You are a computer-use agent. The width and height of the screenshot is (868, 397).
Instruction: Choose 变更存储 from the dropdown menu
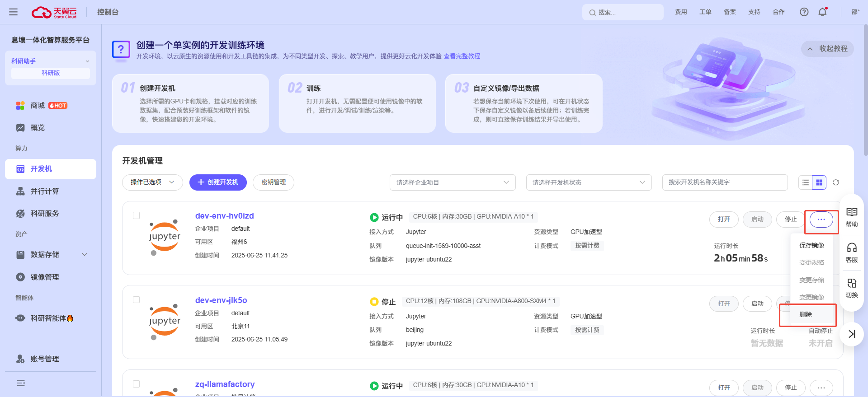[811, 280]
